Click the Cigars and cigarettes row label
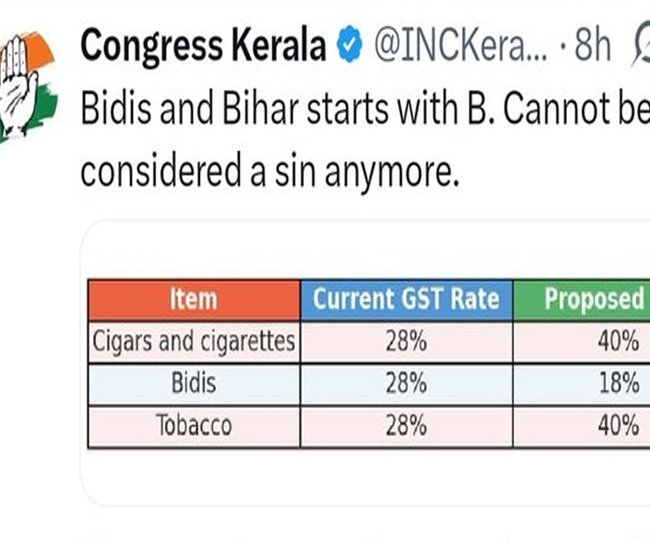Screen dimensions: 650x540 (194, 342)
